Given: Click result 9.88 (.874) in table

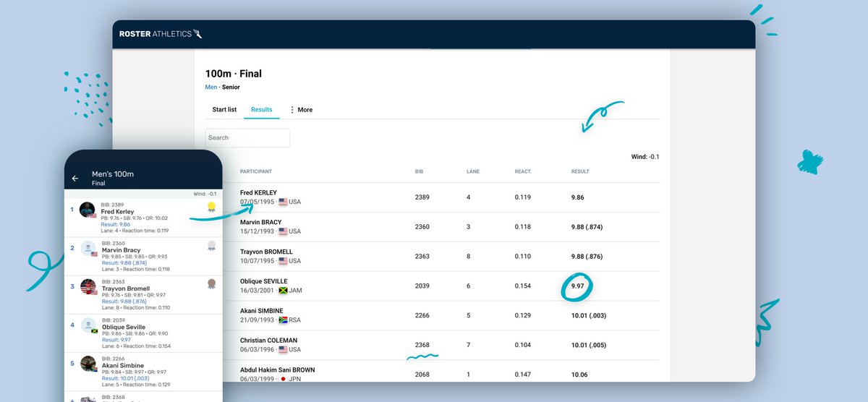Looking at the screenshot, I should point(587,227).
